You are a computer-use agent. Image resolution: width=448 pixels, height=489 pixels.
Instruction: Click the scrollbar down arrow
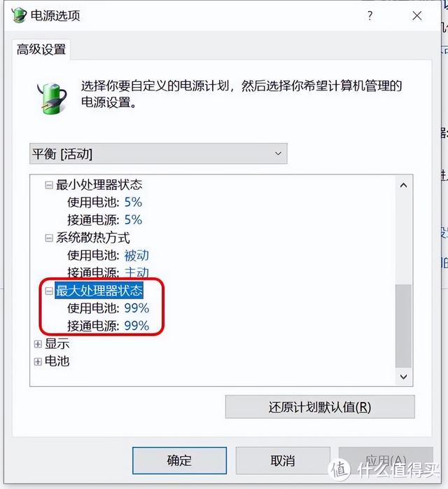[403, 377]
